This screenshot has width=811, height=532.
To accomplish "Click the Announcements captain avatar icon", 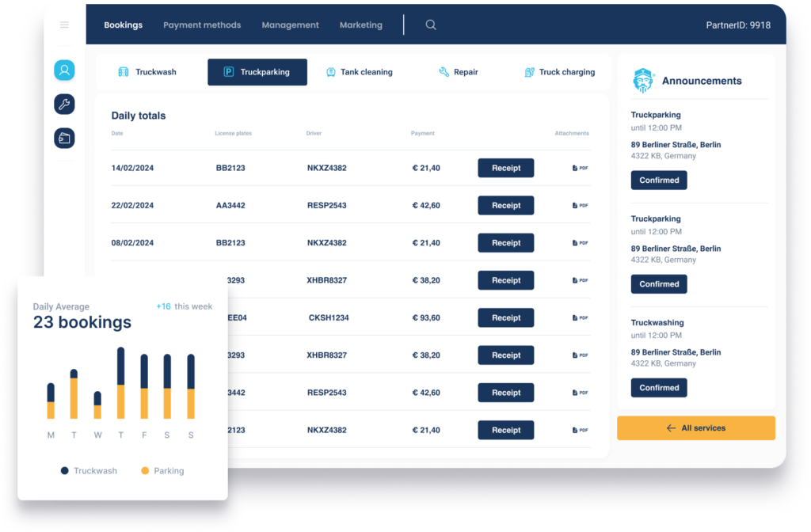I will pos(642,81).
